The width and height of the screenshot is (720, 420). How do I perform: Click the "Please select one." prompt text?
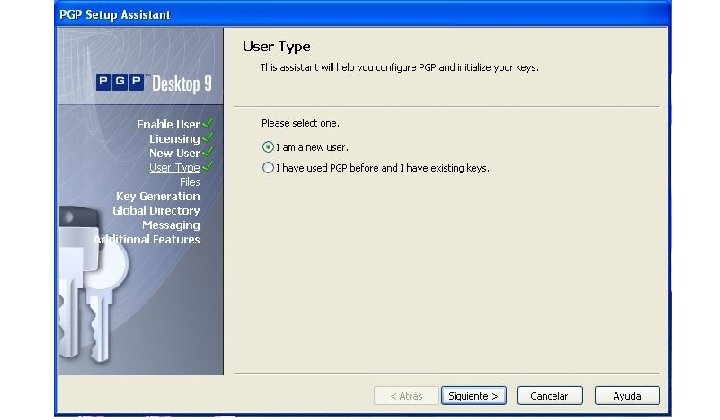[300, 123]
